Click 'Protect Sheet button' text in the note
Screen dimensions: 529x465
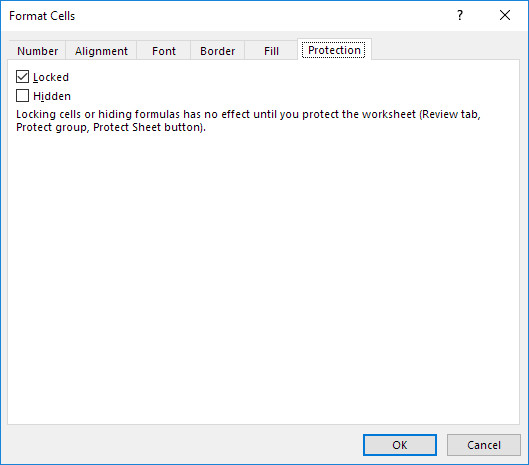coord(148,127)
